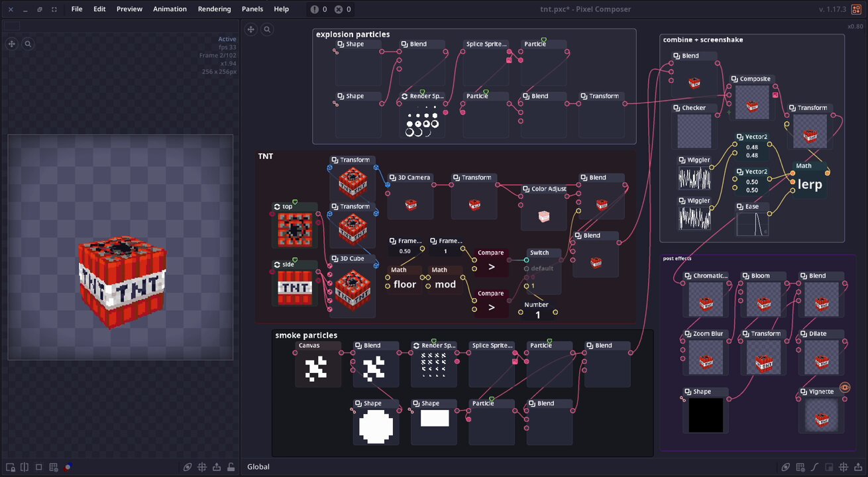Screen dimensions: 868x477
Task: Click the error counter icon in the menu bar
Action: (x=339, y=9)
